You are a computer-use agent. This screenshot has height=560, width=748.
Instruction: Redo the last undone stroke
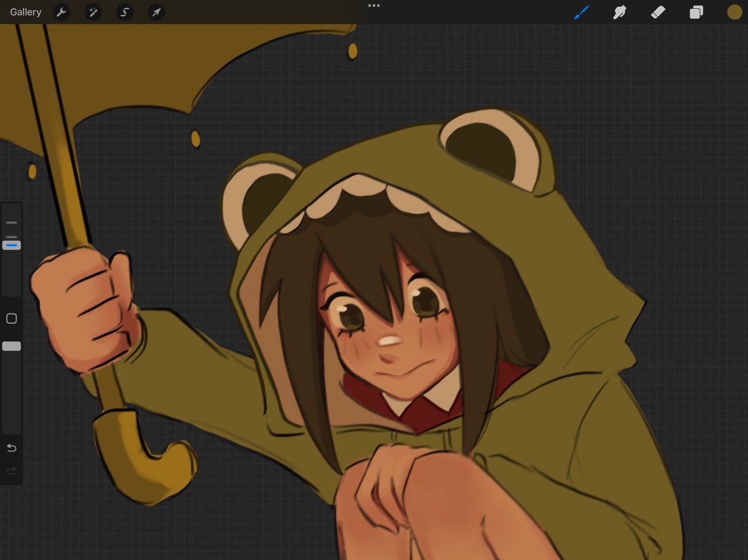click(11, 472)
